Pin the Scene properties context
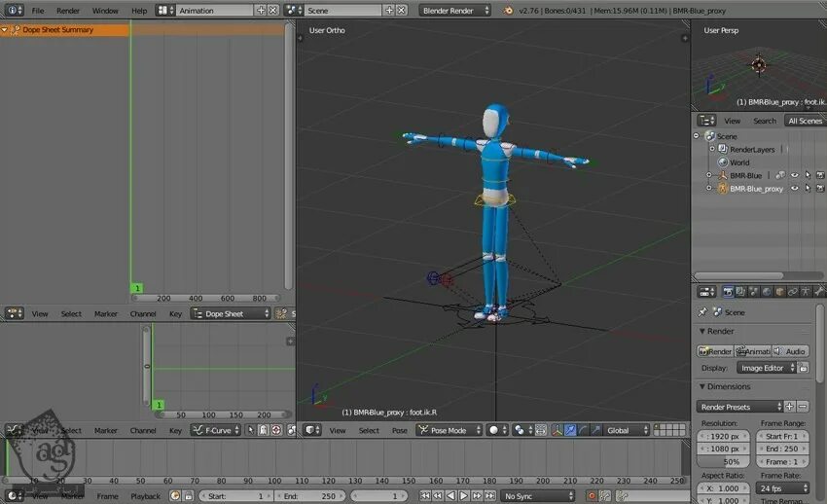 702,312
